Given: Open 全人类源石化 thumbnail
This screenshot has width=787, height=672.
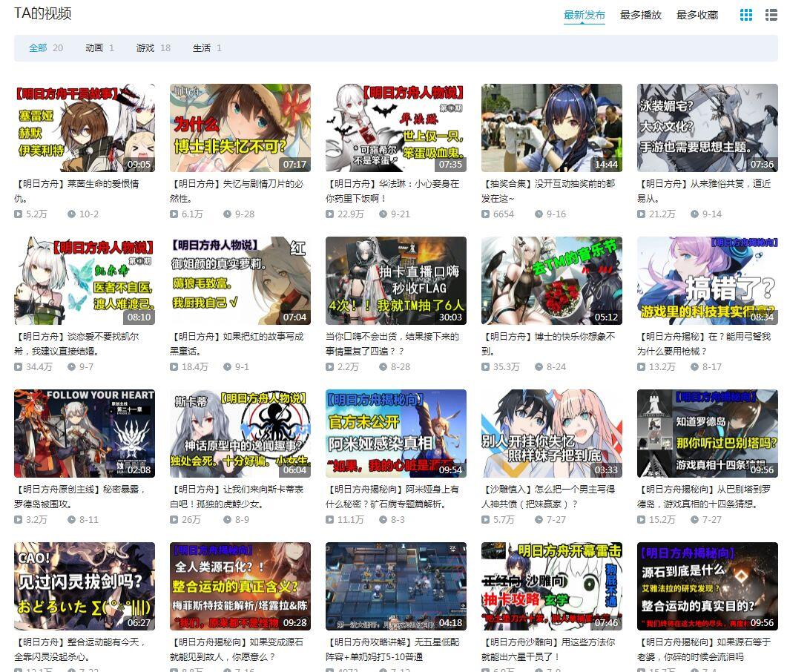Looking at the screenshot, I should pos(240,586).
